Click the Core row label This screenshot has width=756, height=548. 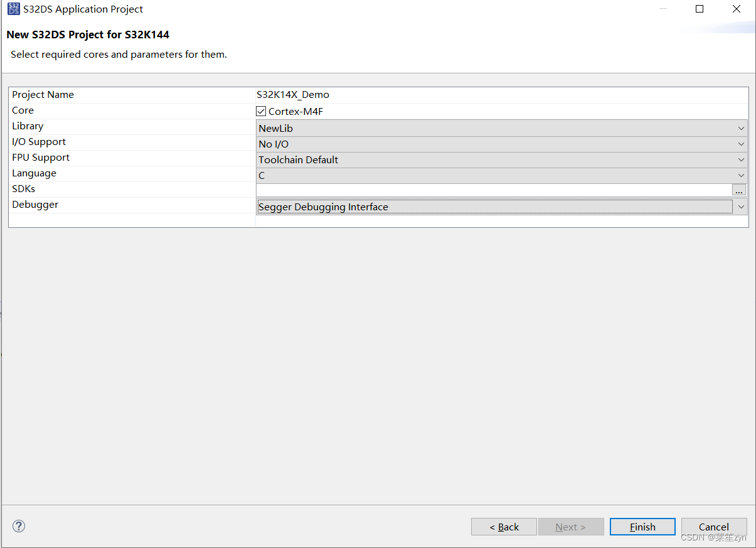click(23, 110)
